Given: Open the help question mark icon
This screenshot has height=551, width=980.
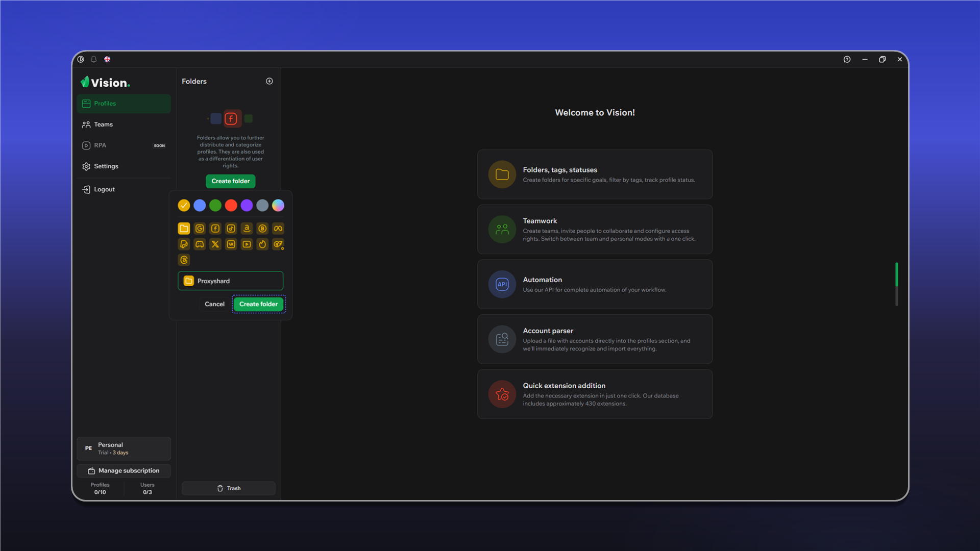Looking at the screenshot, I should point(847,59).
